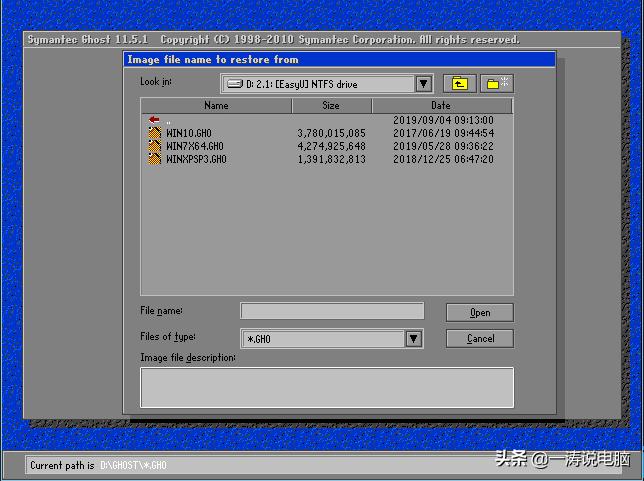Click the WIN7X64.GHO image file icon
The width and height of the screenshot is (644, 481).
154,146
